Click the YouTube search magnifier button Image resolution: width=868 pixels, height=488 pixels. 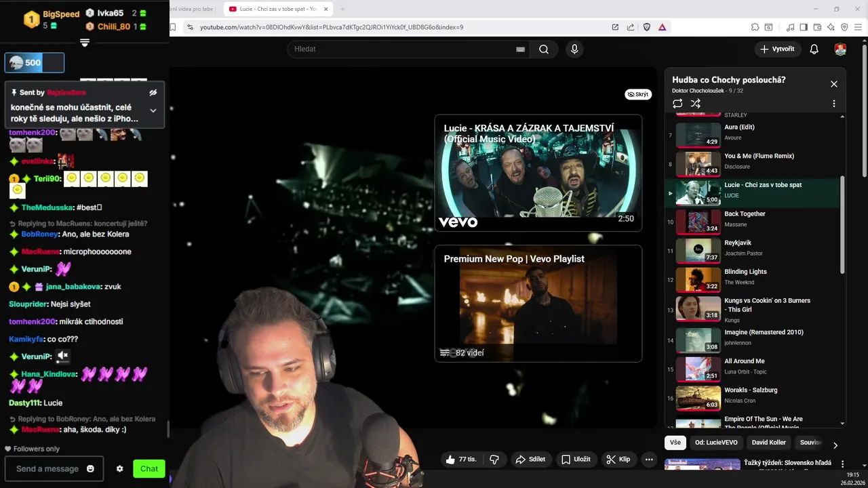pyautogui.click(x=544, y=49)
